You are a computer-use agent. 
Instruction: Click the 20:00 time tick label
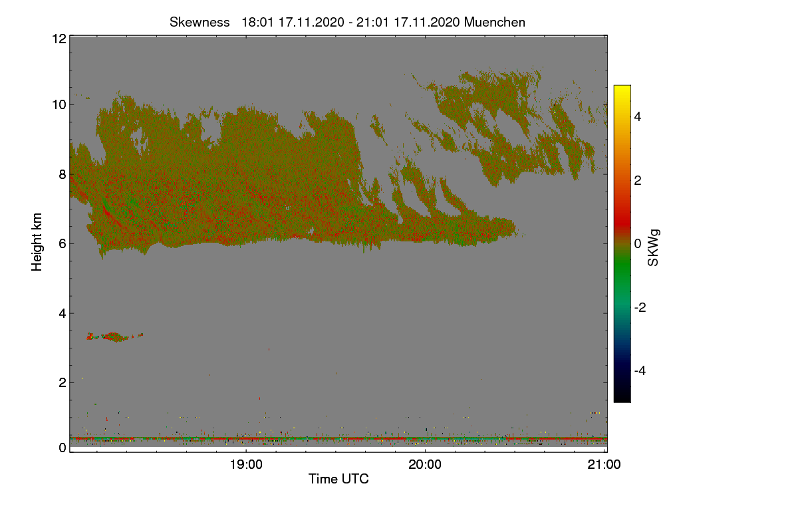[x=425, y=465]
